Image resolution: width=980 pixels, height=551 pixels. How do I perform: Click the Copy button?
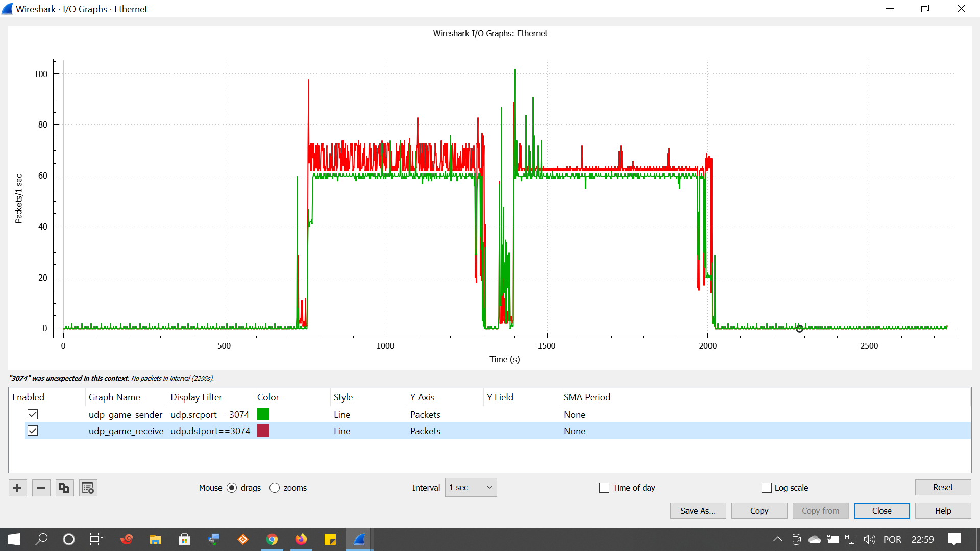pyautogui.click(x=759, y=511)
